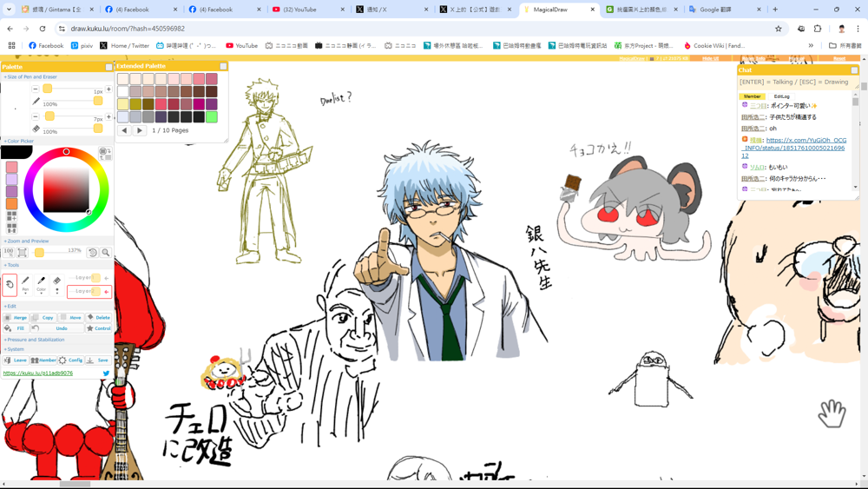The image size is (868, 489).
Task: Pick the pink recent color swatch
Action: point(11,167)
